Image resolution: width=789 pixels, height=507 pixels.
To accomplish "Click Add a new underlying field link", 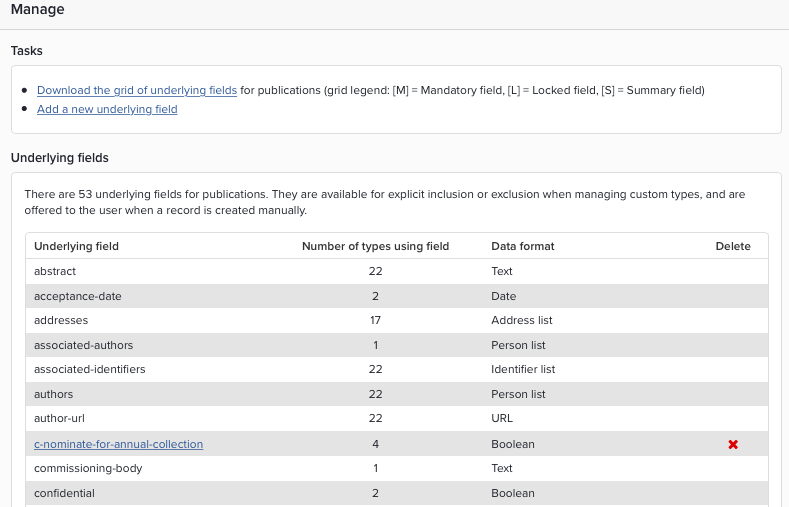I will [107, 109].
